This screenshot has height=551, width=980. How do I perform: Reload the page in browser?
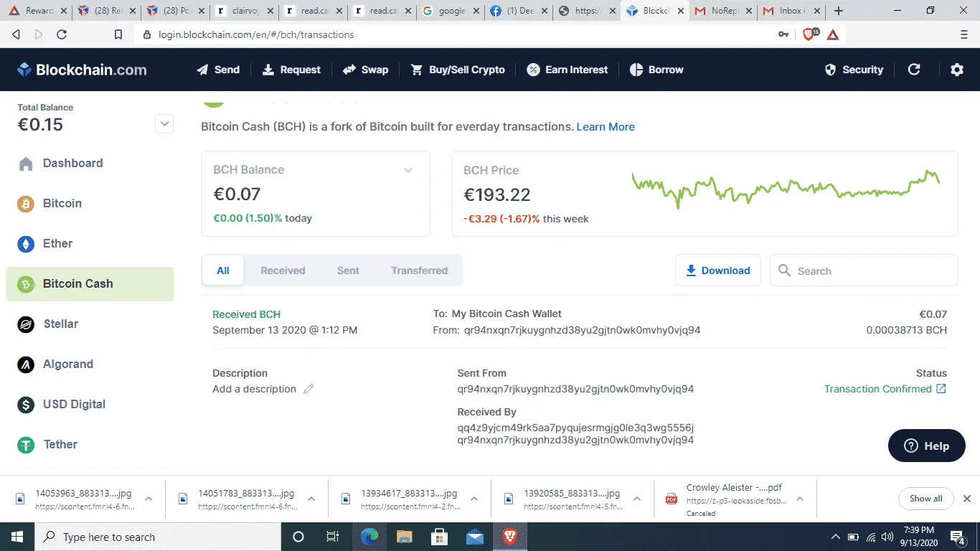coord(62,34)
